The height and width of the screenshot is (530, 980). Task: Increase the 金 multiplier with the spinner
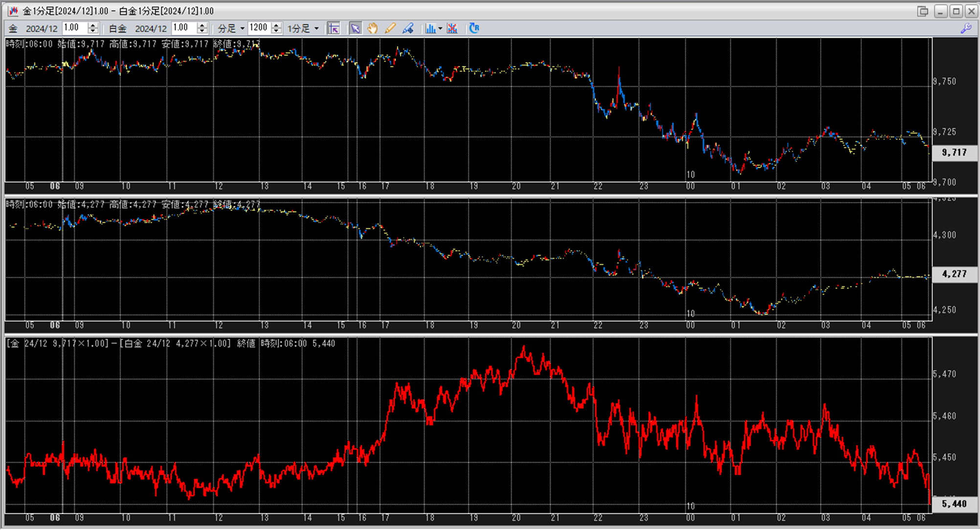pos(93,25)
